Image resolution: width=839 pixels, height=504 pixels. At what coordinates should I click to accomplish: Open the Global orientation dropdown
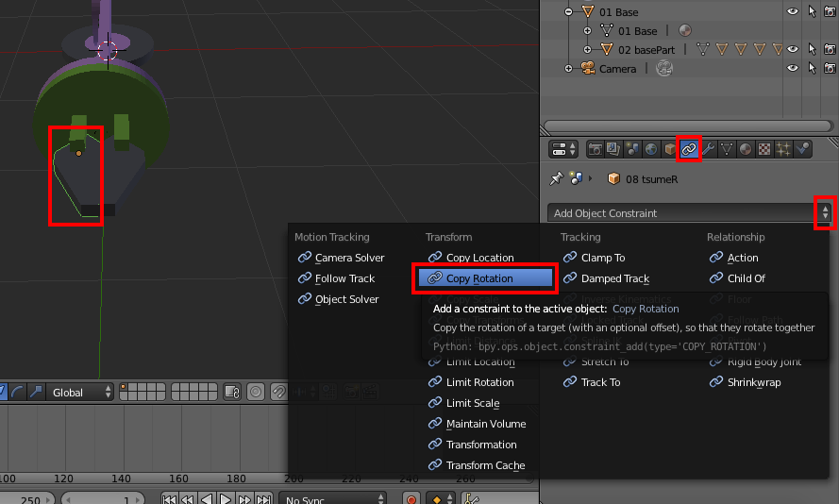click(80, 393)
